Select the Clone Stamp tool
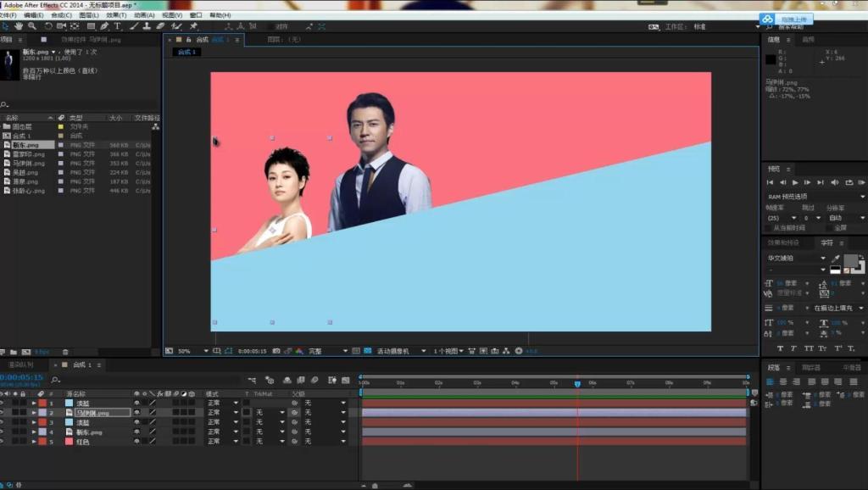Image resolution: width=868 pixels, height=490 pixels. pos(147,26)
